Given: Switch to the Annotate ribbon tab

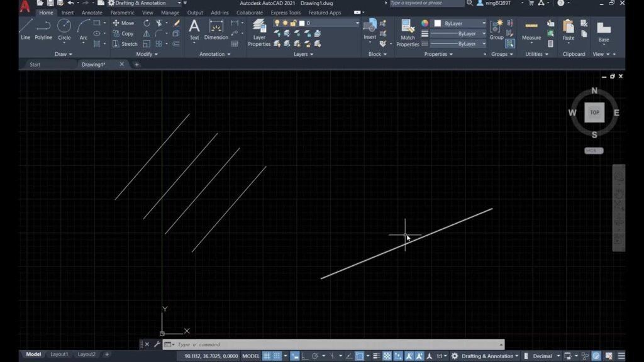Looking at the screenshot, I should [x=92, y=13].
